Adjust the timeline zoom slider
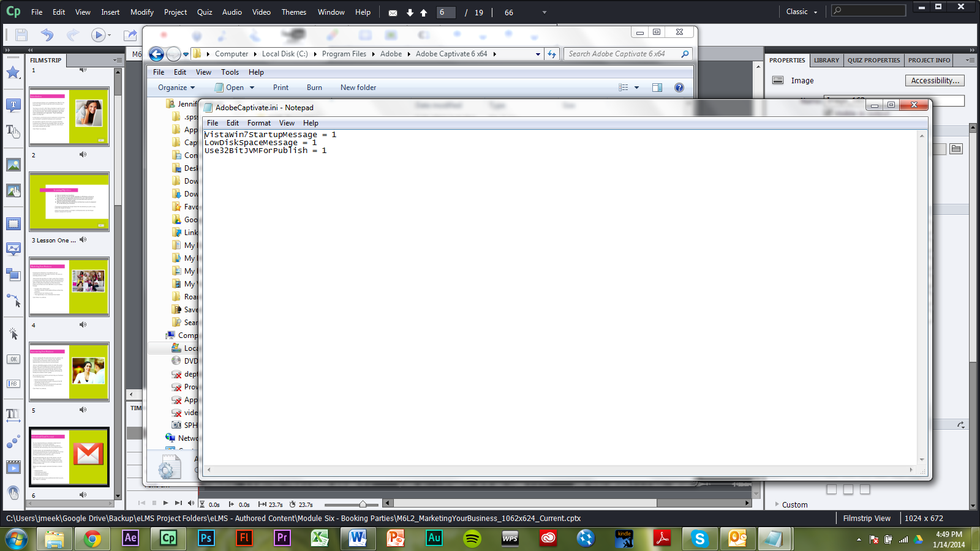 (363, 504)
